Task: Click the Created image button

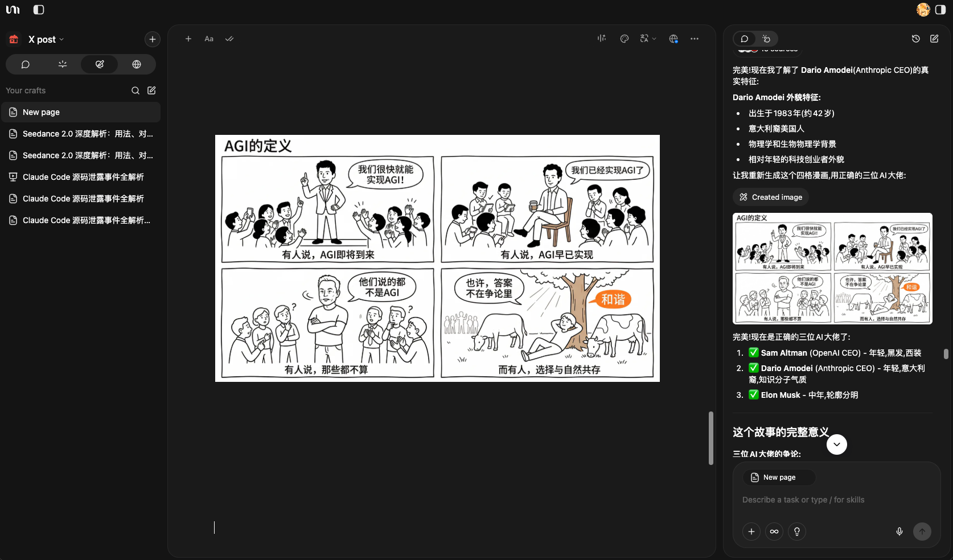Action: click(x=771, y=197)
